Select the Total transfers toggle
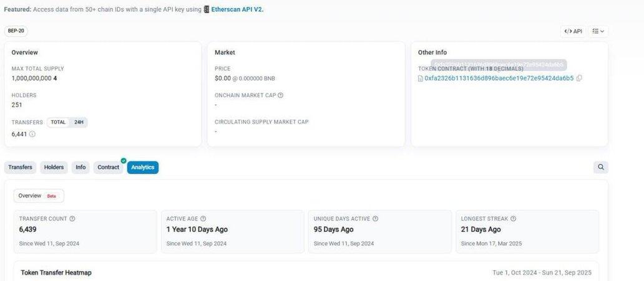The width and height of the screenshot is (644, 281). coord(58,123)
